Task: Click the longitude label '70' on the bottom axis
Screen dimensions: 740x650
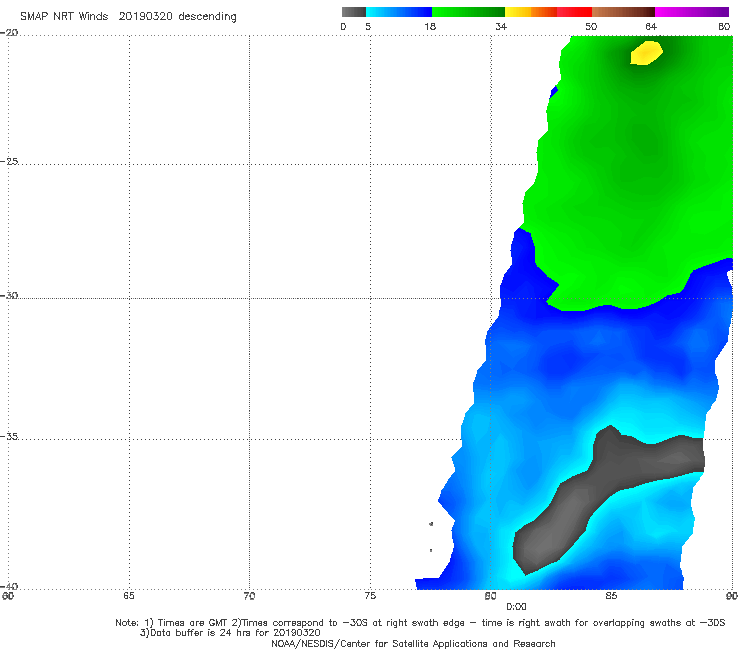Action: [x=249, y=596]
